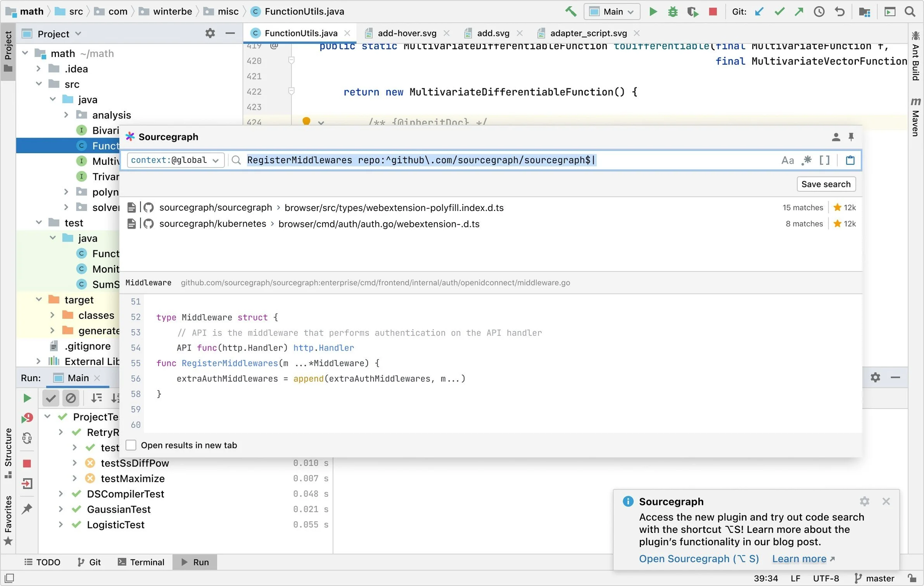Open project panel settings gear
Screen dimensions: 924x586
(x=210, y=33)
